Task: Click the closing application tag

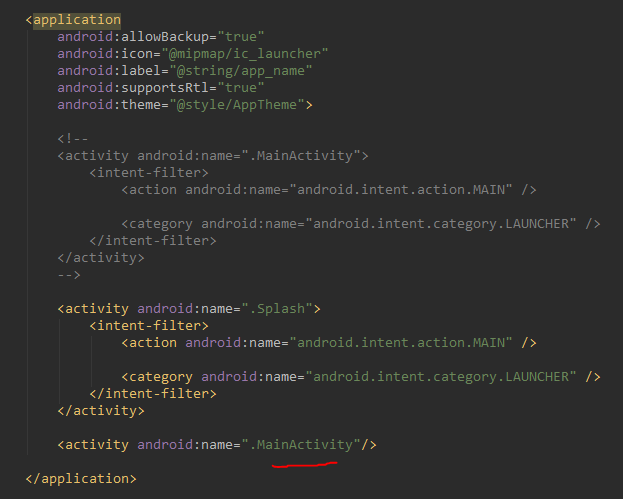Action: coord(81,479)
